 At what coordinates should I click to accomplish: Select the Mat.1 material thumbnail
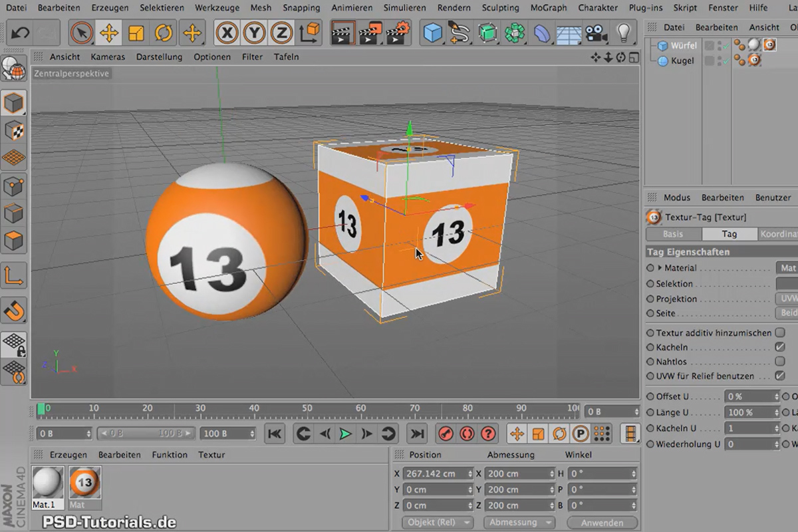coord(47,483)
